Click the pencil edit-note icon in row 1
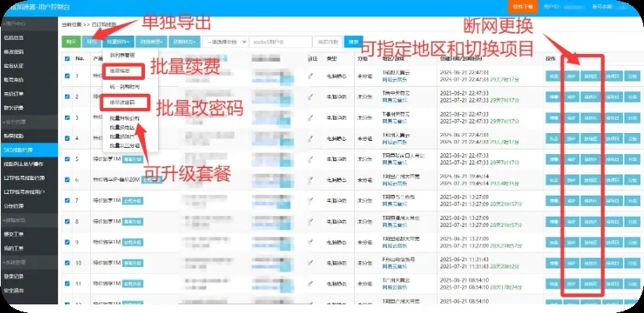 (311, 75)
